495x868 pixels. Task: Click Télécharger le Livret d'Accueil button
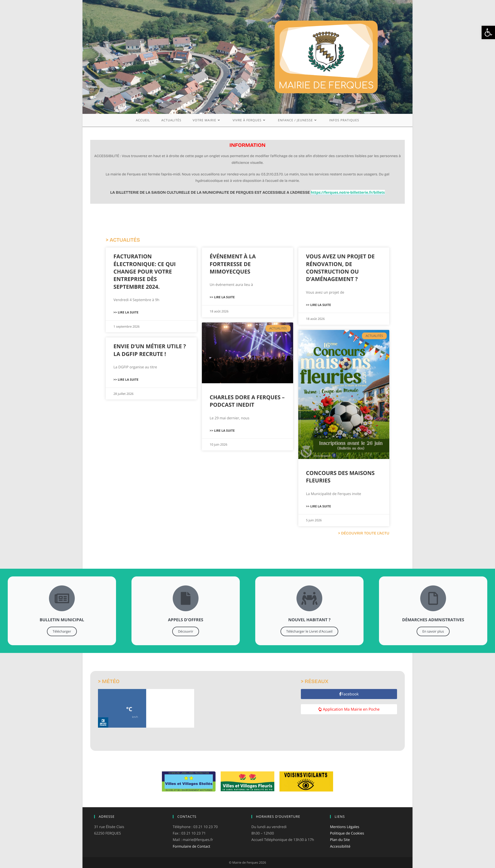pyautogui.click(x=309, y=631)
